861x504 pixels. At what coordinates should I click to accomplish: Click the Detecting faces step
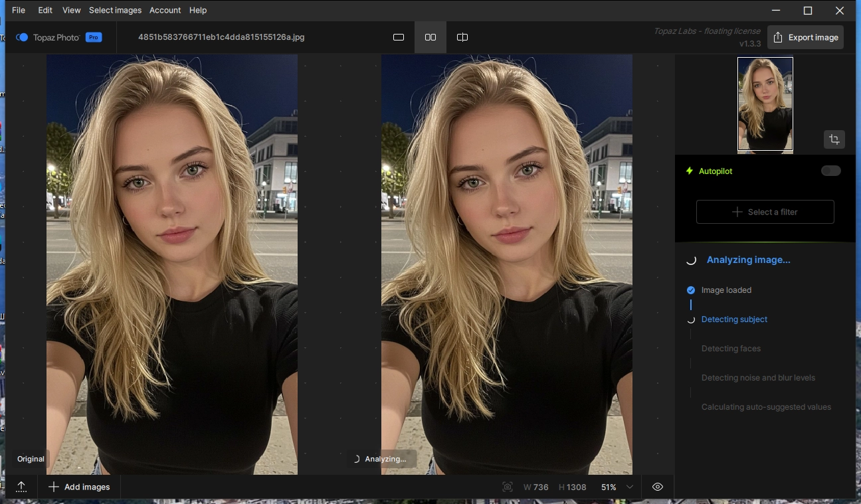(x=731, y=349)
